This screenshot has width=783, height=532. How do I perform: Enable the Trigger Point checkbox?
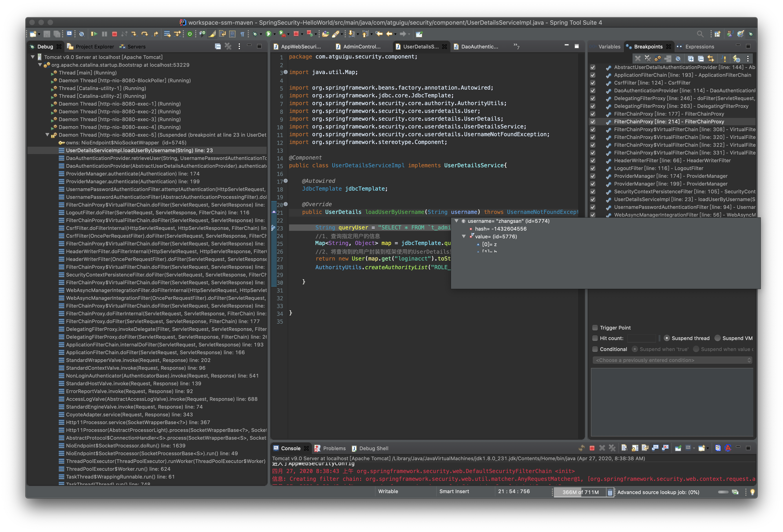pyautogui.click(x=595, y=328)
